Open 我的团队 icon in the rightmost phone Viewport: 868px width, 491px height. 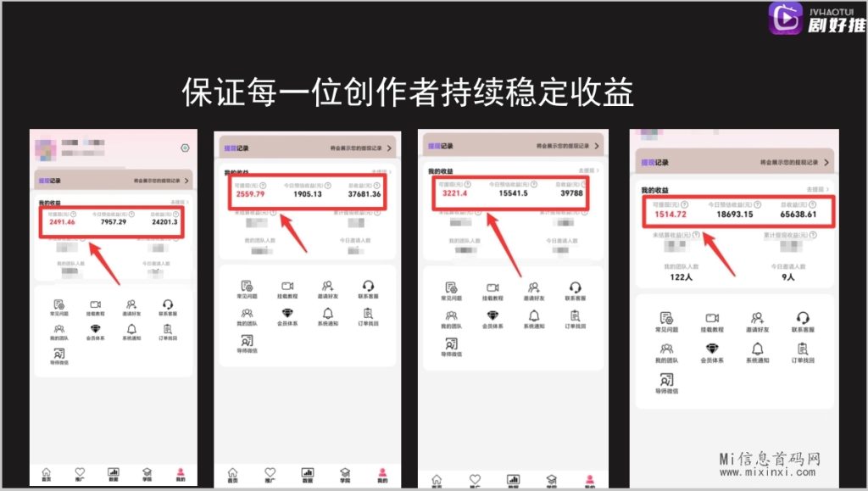click(x=667, y=349)
